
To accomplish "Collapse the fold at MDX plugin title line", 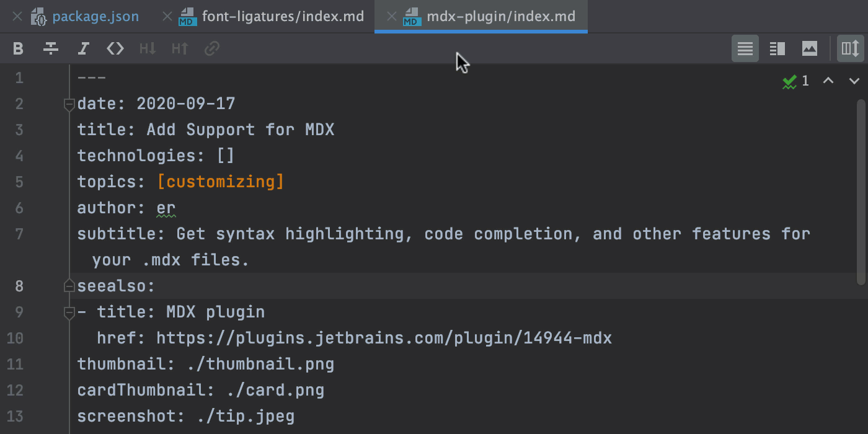I will pyautogui.click(x=69, y=312).
